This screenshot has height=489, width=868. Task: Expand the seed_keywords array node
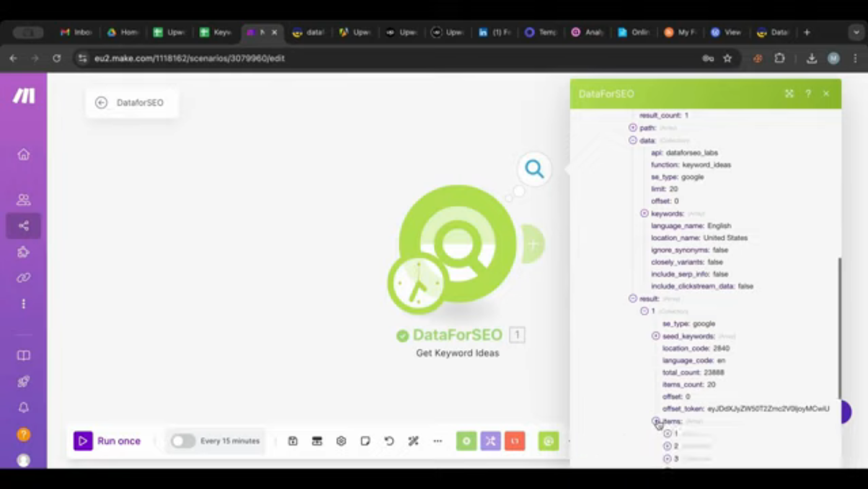coord(655,336)
